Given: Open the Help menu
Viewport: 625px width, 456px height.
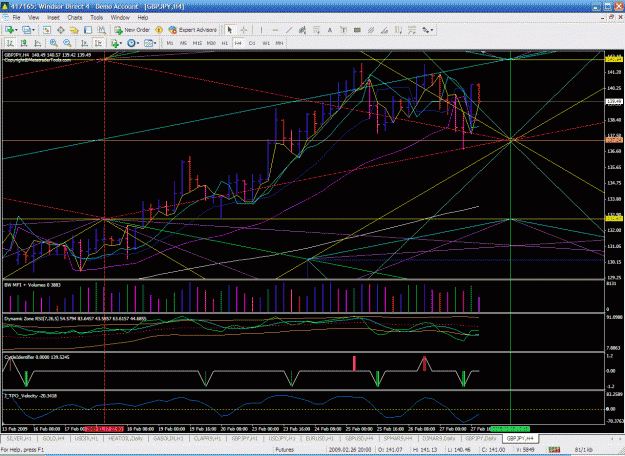Looking at the screenshot, I should (143, 18).
